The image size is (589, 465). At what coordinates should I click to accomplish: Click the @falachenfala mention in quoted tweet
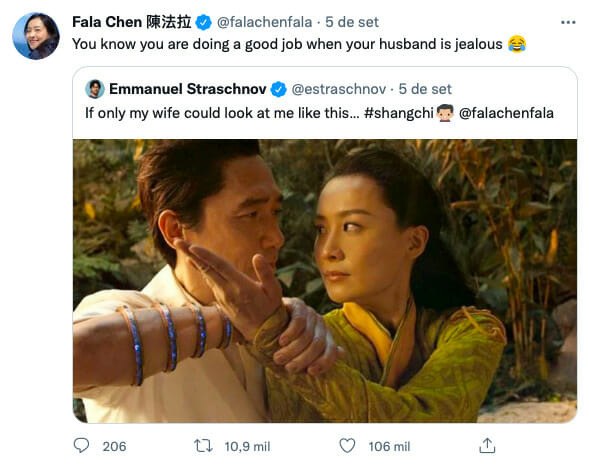coord(506,113)
